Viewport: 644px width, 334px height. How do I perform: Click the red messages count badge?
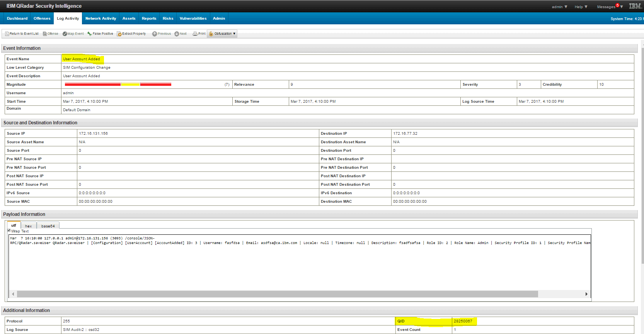(617, 5)
